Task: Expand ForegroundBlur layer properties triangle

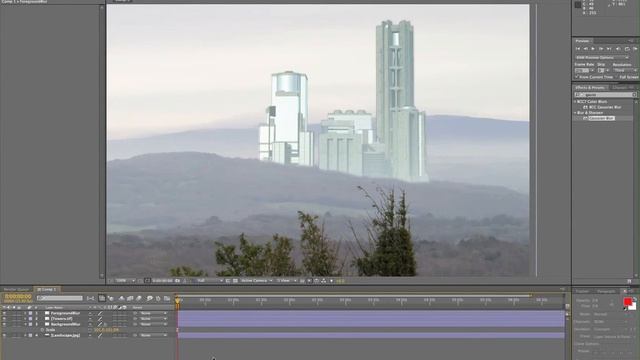Action: click(25, 313)
